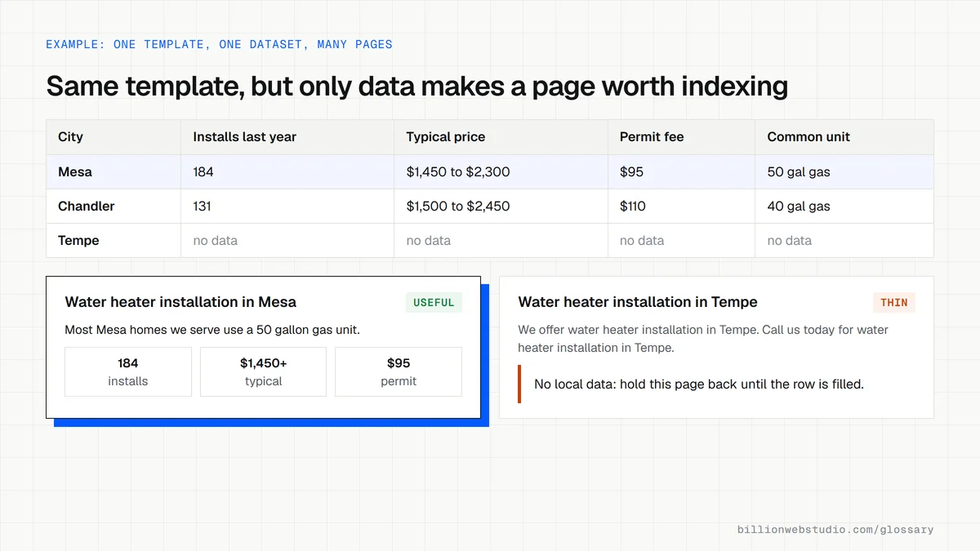This screenshot has height=551, width=980.
Task: Click the 'Permit fee' column header
Action: coord(681,137)
